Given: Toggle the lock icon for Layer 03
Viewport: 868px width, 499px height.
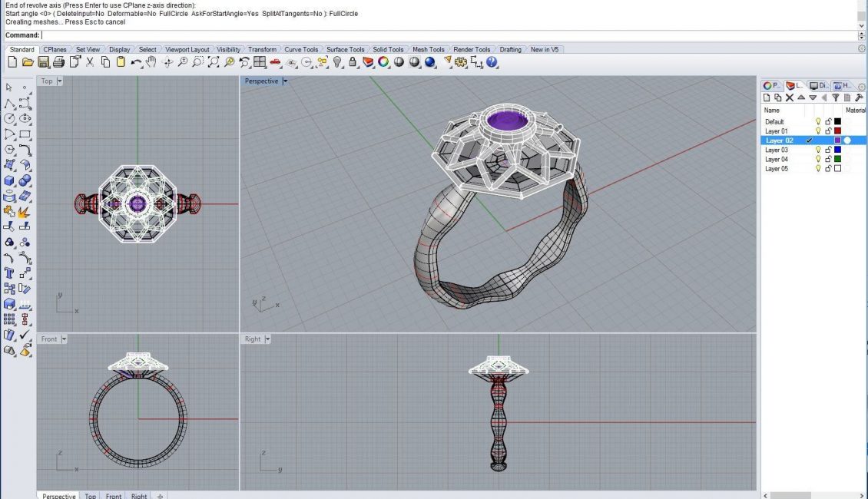Looking at the screenshot, I should tap(828, 150).
